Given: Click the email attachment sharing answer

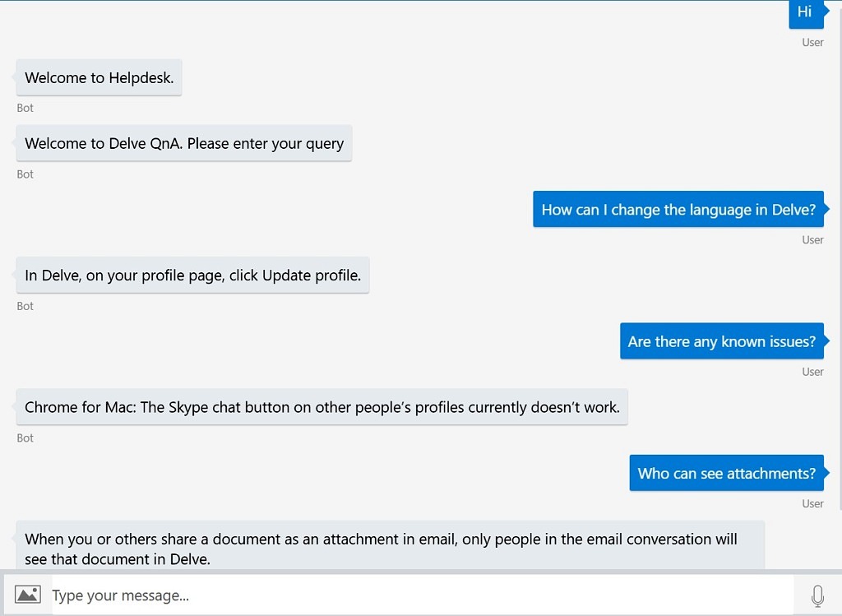Looking at the screenshot, I should [x=391, y=545].
